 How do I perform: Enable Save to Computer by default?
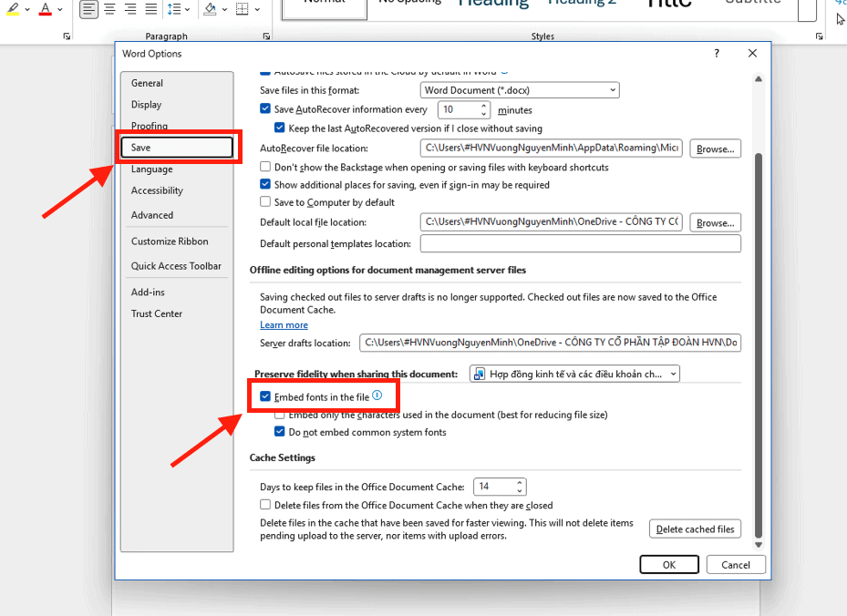pos(265,202)
